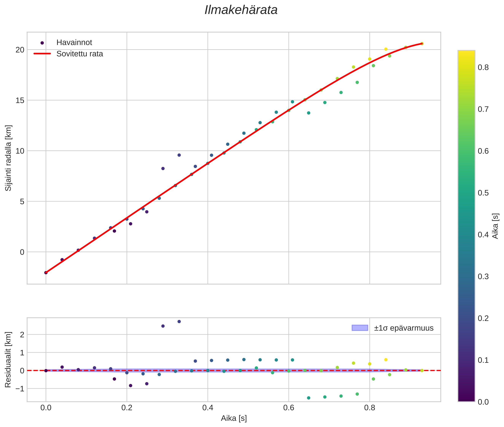Click the Havainnot legend label

(x=74, y=43)
